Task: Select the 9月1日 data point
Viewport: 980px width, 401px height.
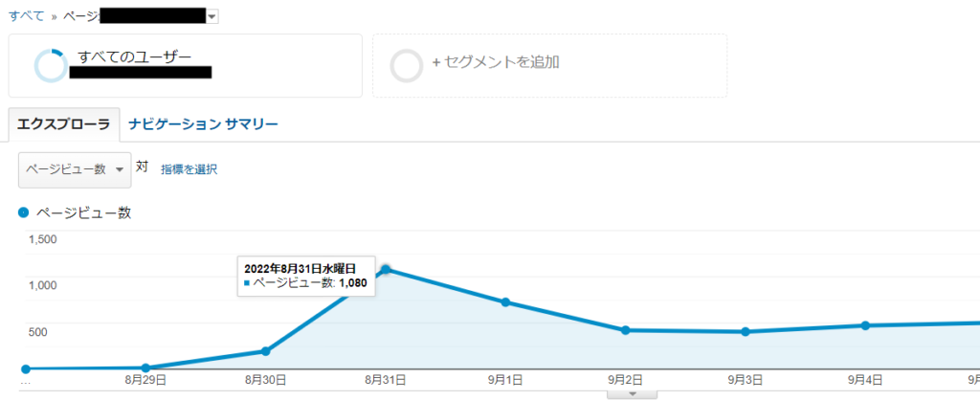Action: tap(505, 302)
